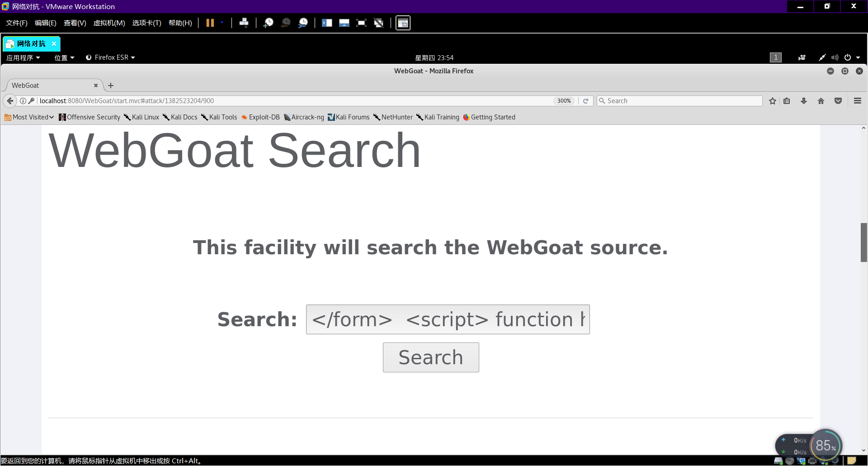
Task: Click the 300% zoom level indicator
Action: tap(564, 101)
